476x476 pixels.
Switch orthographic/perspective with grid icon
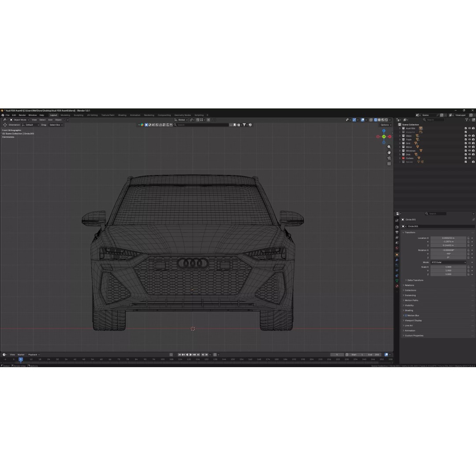coord(389,164)
